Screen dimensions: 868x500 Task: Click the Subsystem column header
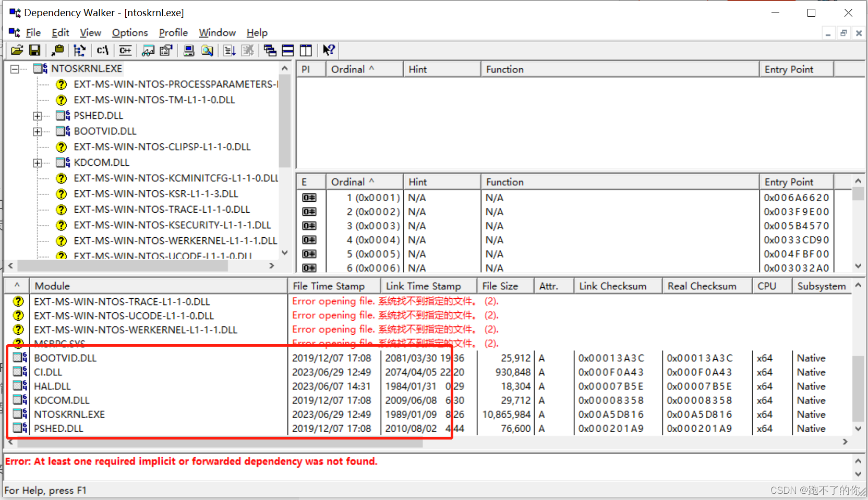coord(822,286)
